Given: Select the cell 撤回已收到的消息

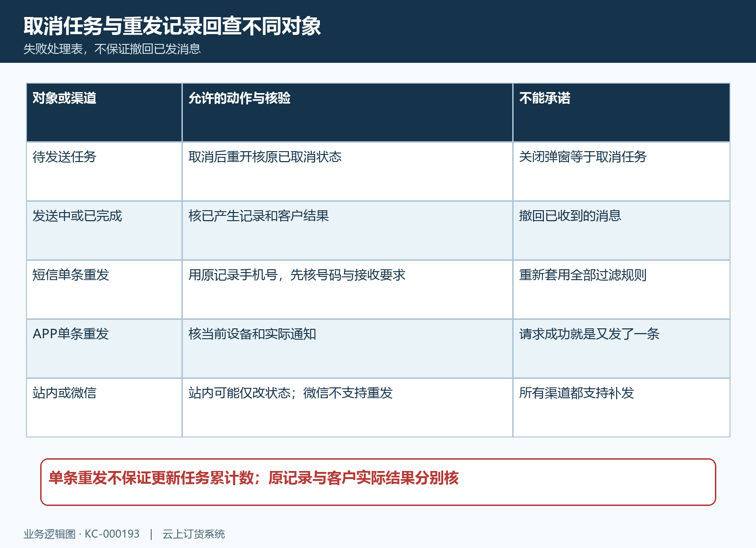Looking at the screenshot, I should pyautogui.click(x=621, y=231).
